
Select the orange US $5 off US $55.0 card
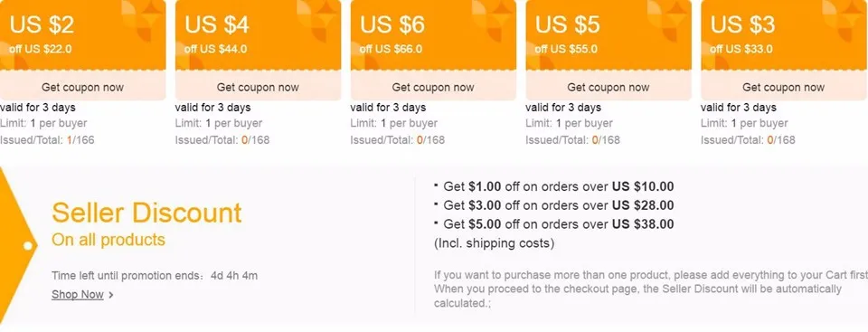[609, 36]
